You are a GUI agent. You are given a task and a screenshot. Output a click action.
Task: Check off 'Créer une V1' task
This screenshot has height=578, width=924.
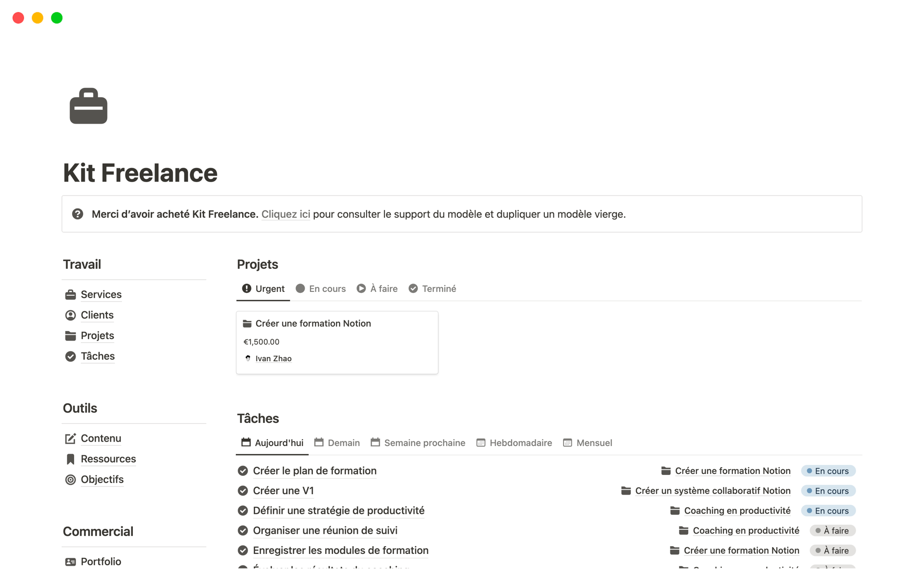[243, 491]
